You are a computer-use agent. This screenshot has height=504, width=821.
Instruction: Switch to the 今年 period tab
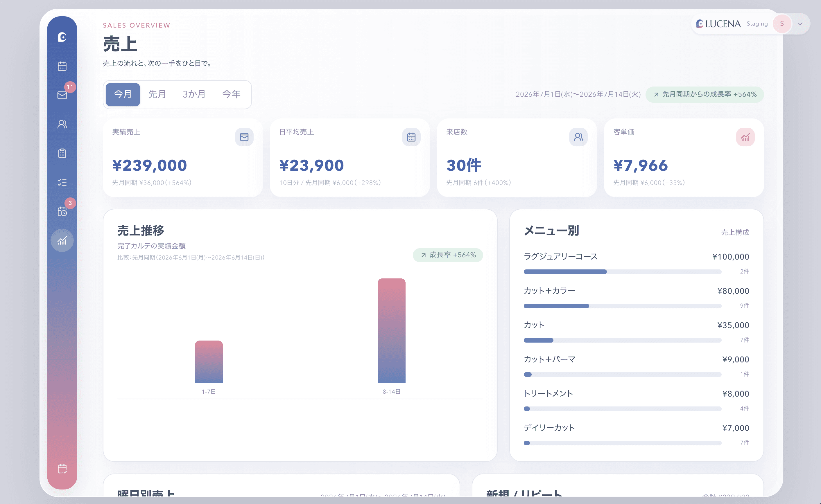[x=232, y=94]
